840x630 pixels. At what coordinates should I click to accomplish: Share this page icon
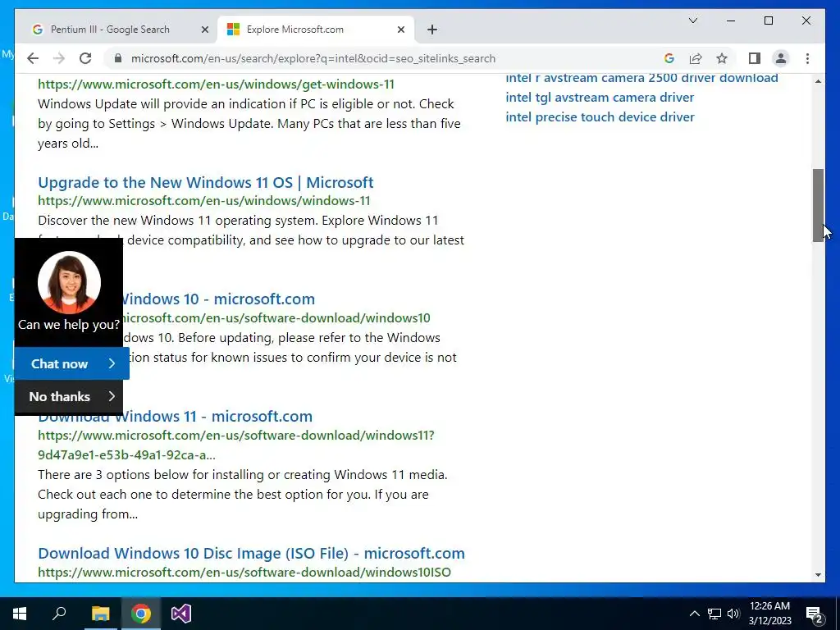point(696,58)
